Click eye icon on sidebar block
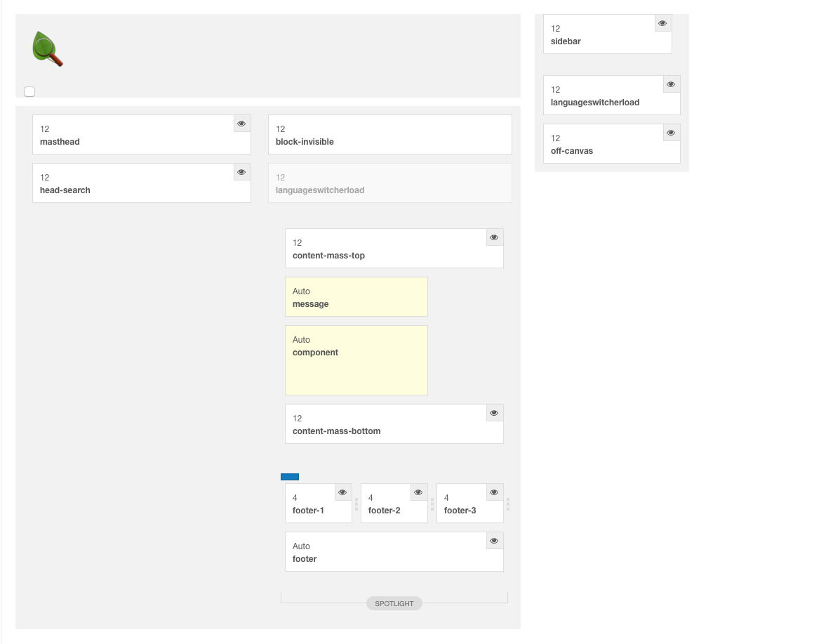This screenshot has height=644, width=840. tap(662, 23)
